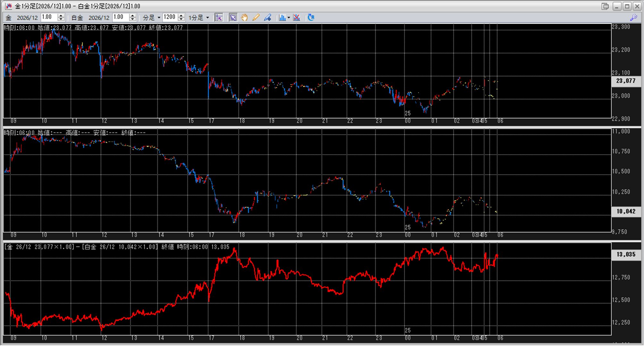Open chart settings wrench icon
The height and width of the screenshot is (346, 644).
[633, 18]
